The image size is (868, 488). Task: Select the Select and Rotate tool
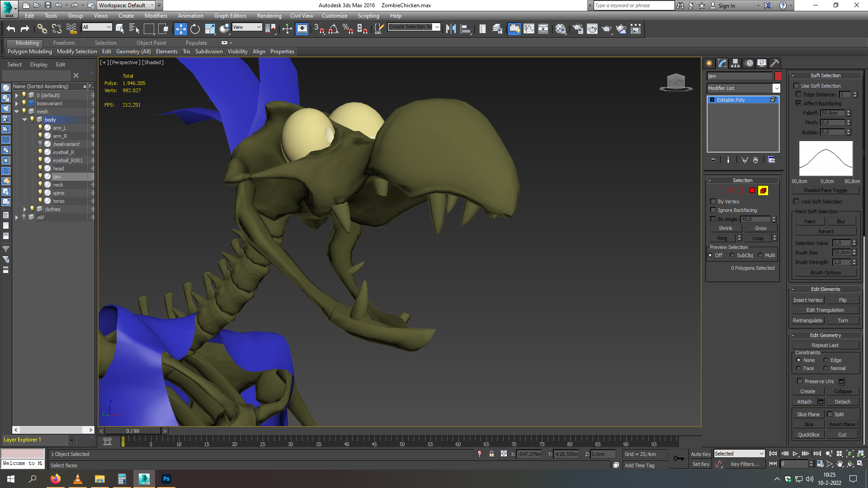[195, 29]
